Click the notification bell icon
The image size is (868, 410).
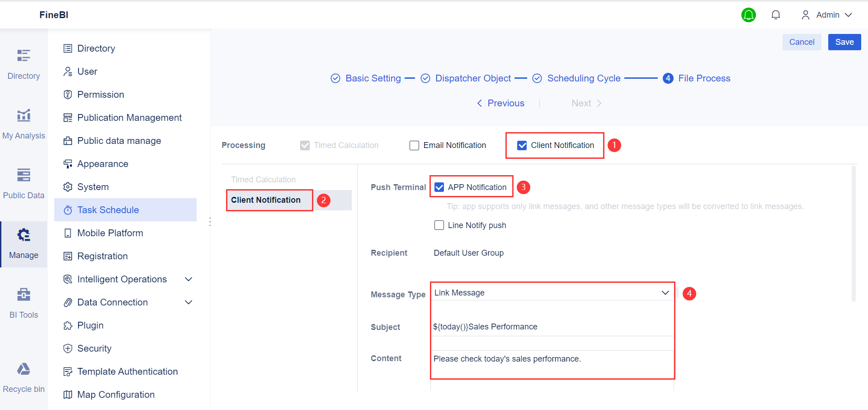tap(776, 14)
